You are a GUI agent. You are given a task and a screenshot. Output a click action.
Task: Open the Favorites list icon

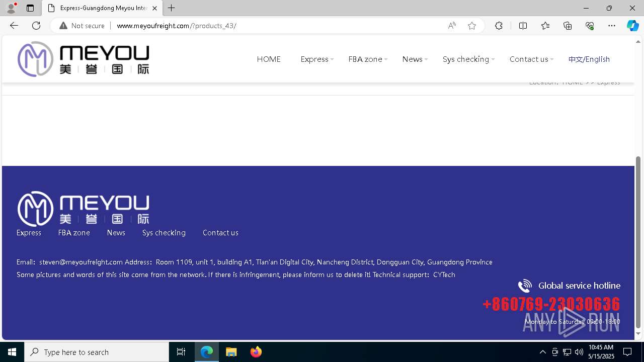pos(545,26)
